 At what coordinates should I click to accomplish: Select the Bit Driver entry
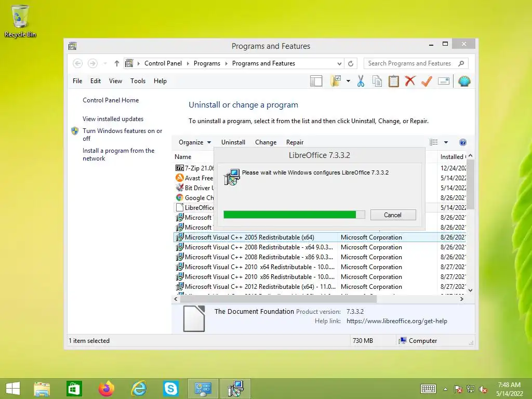coord(194,188)
